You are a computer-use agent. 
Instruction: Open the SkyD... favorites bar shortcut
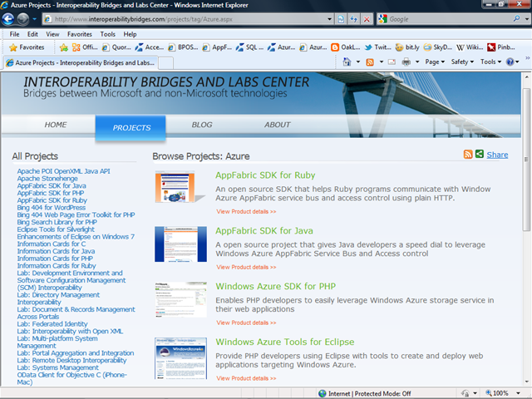coord(437,47)
